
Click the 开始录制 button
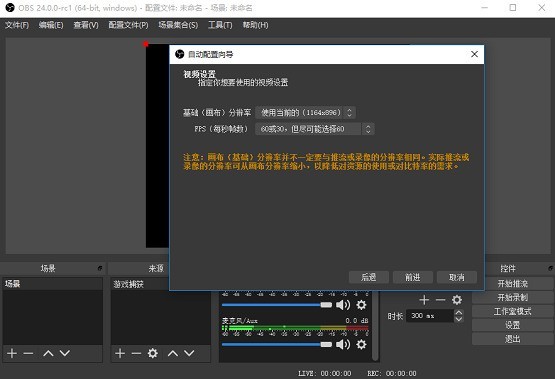tap(513, 297)
